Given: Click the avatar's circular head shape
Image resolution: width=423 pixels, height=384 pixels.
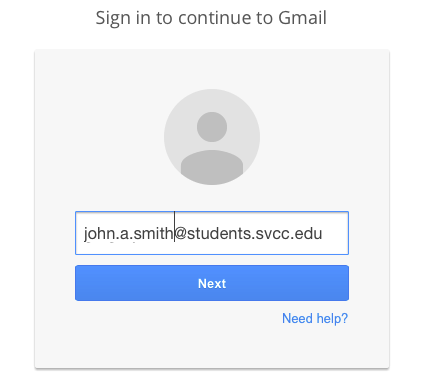Looking at the screenshot, I should 212,127.
